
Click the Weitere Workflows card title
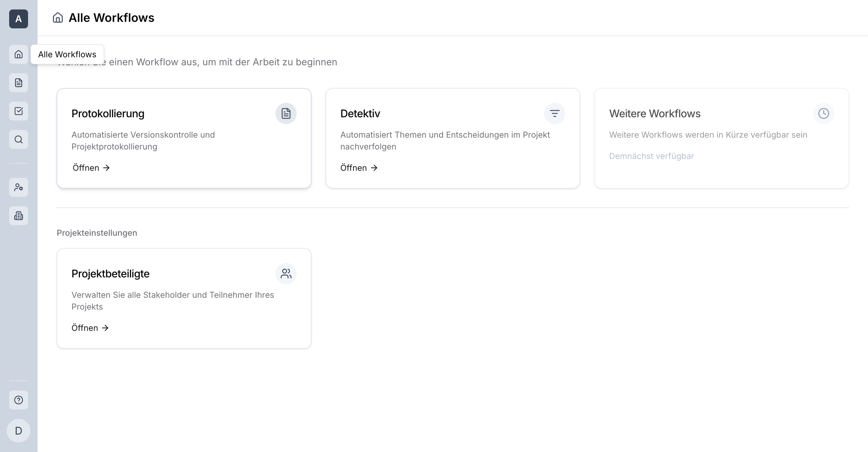tap(654, 113)
